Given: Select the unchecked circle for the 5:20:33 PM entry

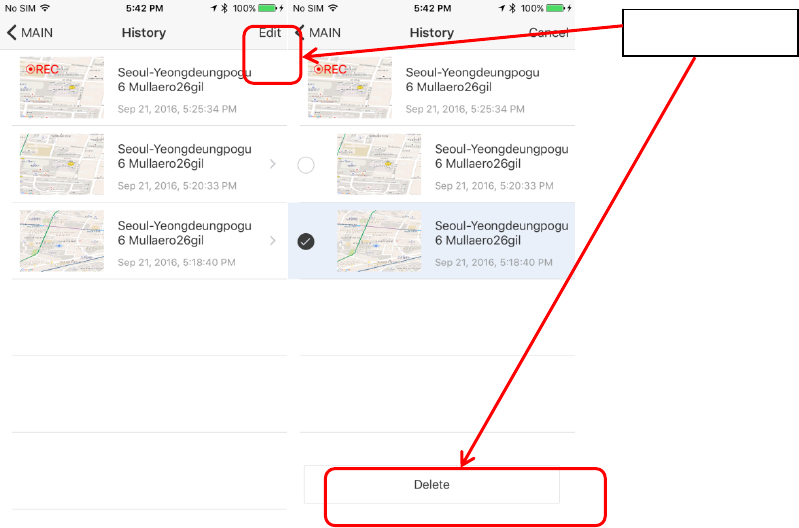Looking at the screenshot, I should 306,165.
